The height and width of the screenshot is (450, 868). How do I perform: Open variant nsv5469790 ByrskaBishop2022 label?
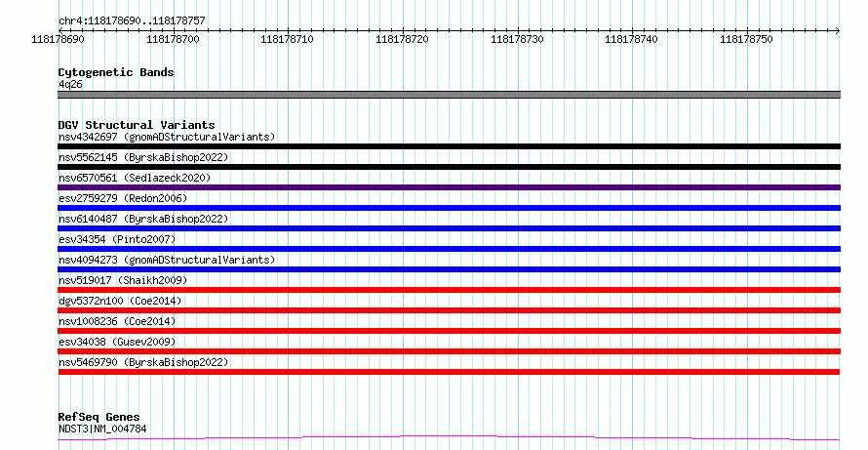click(x=143, y=362)
